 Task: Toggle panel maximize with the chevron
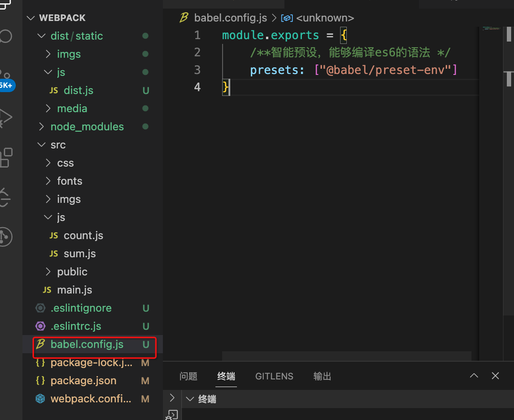(x=474, y=376)
